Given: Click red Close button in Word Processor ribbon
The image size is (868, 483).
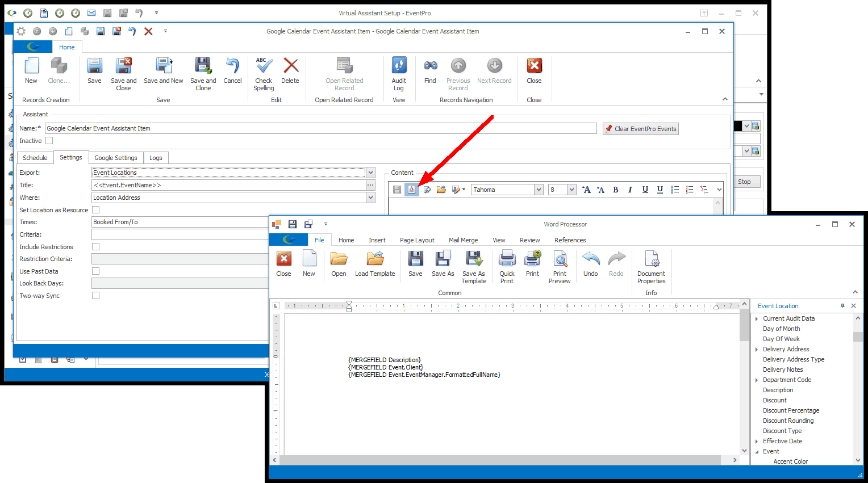Looking at the screenshot, I should 284,264.
